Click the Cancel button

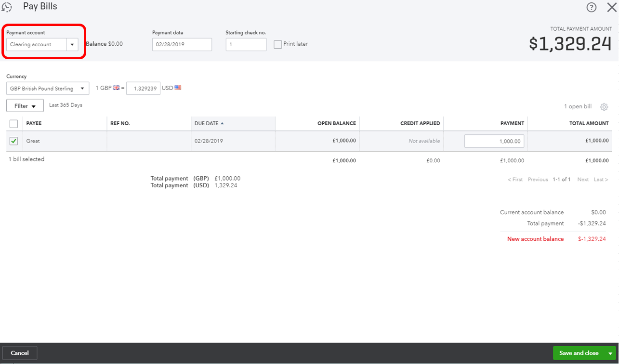(19, 353)
